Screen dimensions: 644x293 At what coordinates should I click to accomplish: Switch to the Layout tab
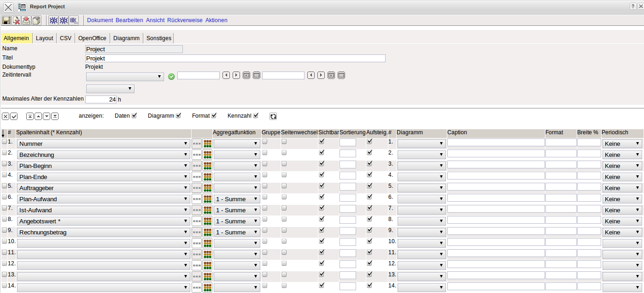tap(45, 38)
